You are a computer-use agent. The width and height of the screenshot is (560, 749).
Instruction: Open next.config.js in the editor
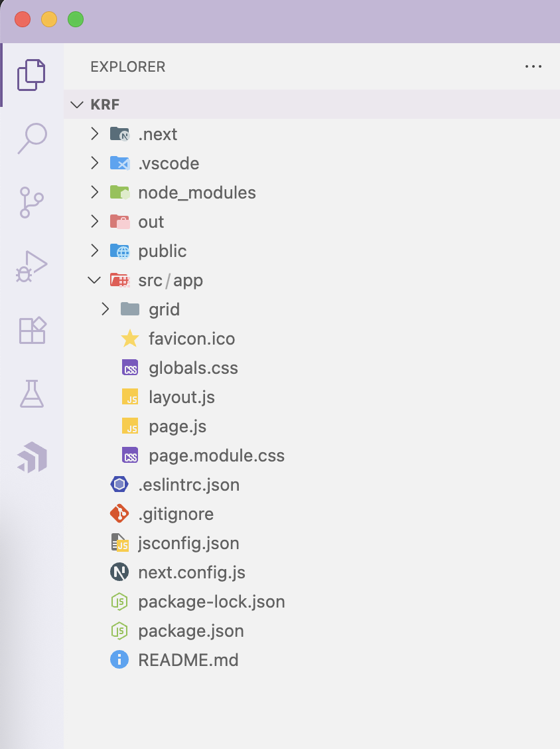pos(192,572)
